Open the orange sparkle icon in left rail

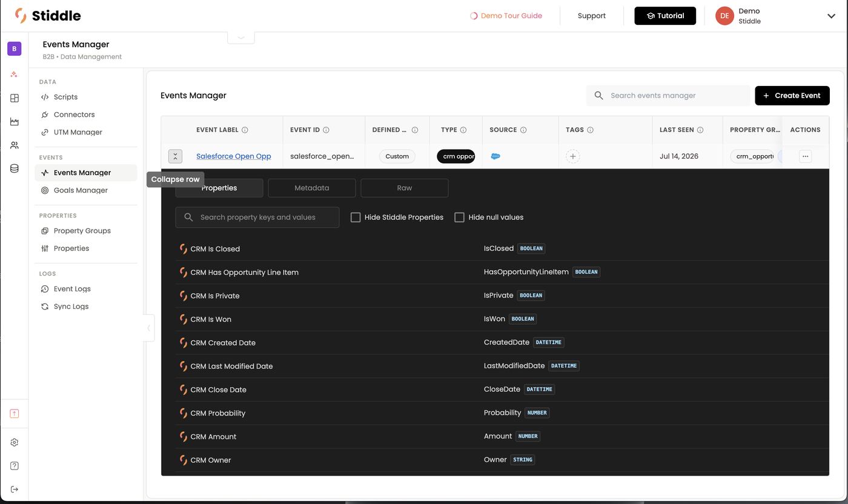[x=15, y=74]
